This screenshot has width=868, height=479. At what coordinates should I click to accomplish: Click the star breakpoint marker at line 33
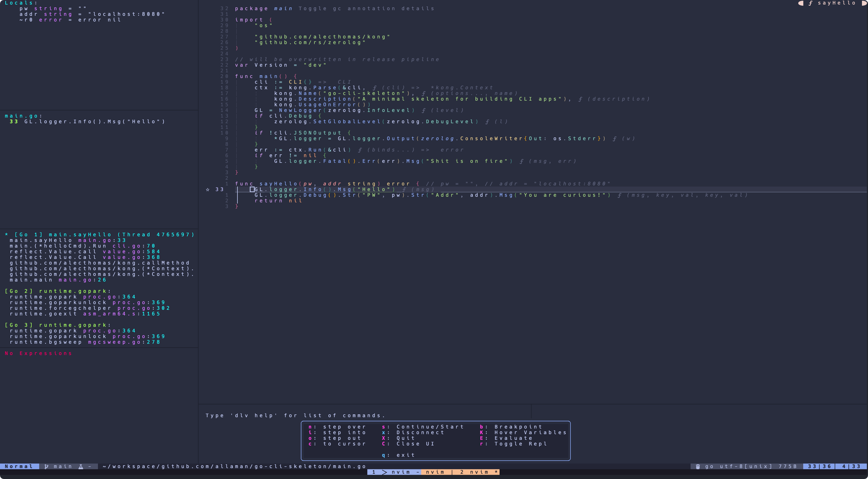[208, 189]
